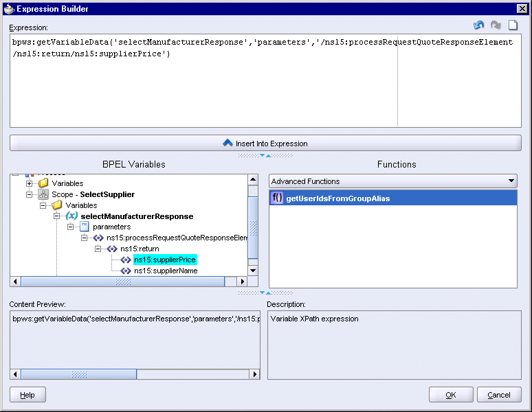Screen dimensions: 532x412
Task: Click the Variables folder icon under Process
Action: 43,183
